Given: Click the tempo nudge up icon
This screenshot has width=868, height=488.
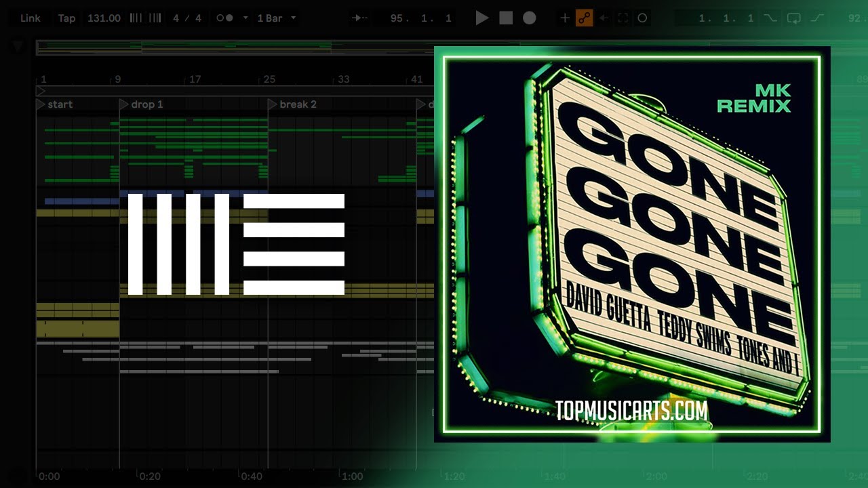Looking at the screenshot, I should [155, 18].
